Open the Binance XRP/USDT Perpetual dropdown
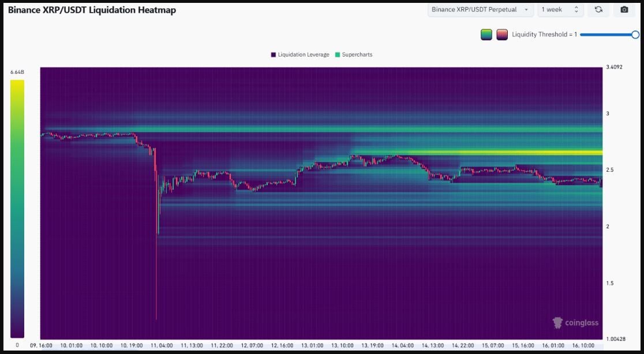This screenshot has width=644, height=354. pyautogui.click(x=481, y=9)
